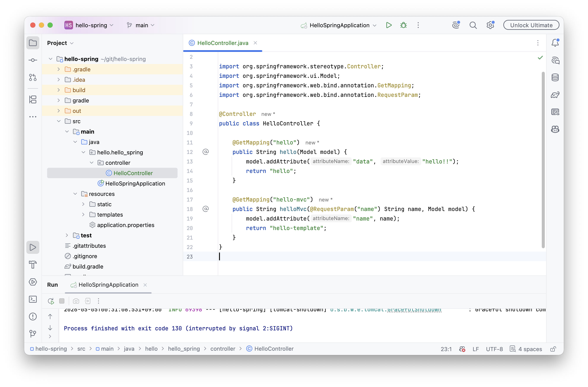This screenshot has height=387, width=588.
Task: Open the Commit tool window
Action: tap(33, 60)
